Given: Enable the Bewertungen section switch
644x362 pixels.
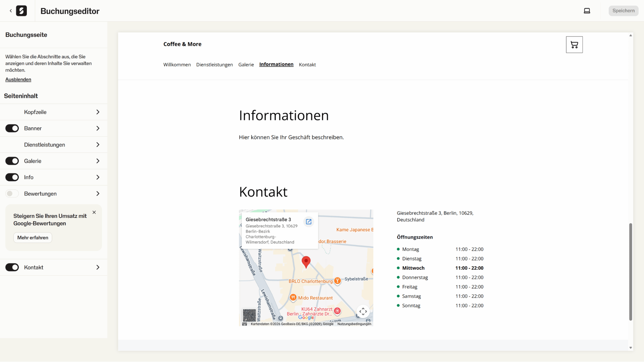Looking at the screenshot, I should (12, 194).
